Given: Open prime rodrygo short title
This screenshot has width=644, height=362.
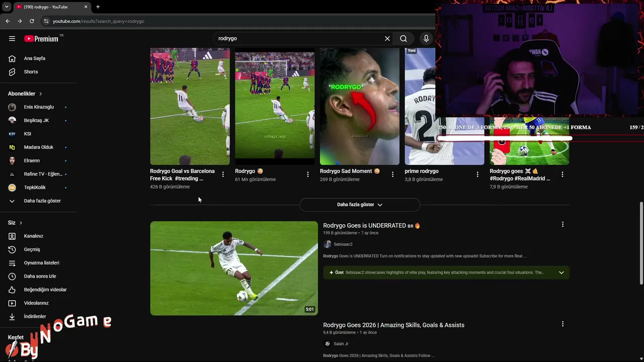Looking at the screenshot, I should (422, 171).
